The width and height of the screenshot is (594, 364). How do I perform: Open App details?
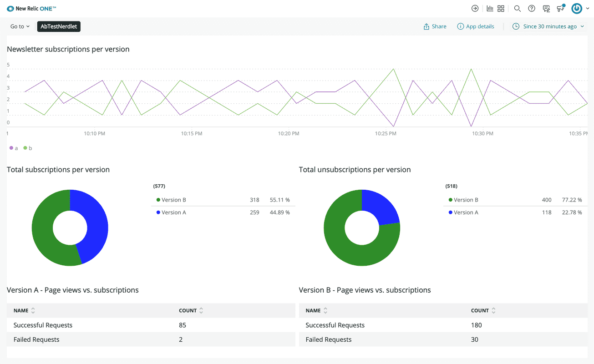tap(476, 26)
